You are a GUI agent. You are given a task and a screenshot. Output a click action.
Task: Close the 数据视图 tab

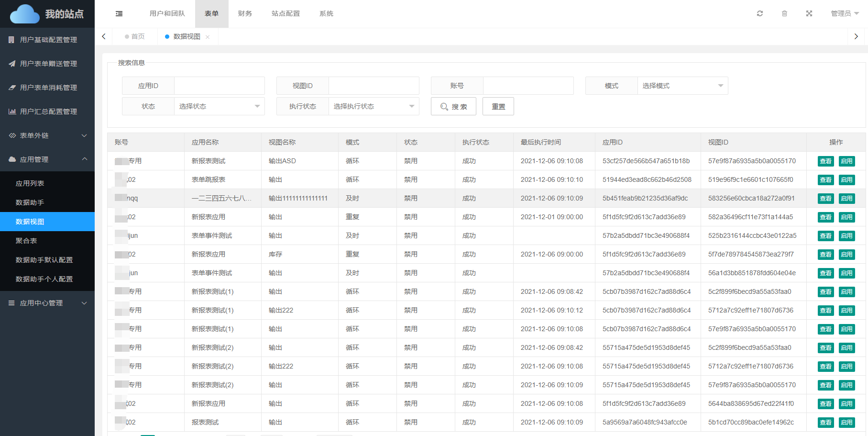click(x=208, y=37)
